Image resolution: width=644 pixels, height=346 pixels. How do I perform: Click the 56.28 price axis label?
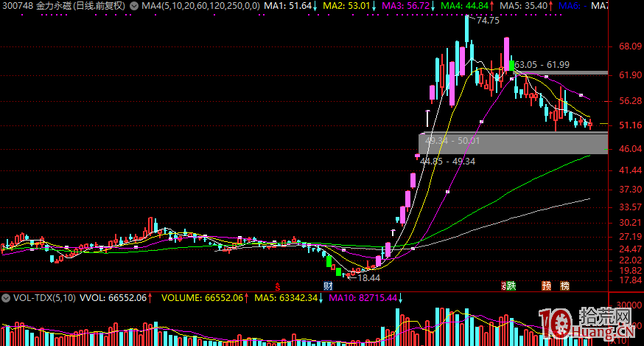point(631,101)
